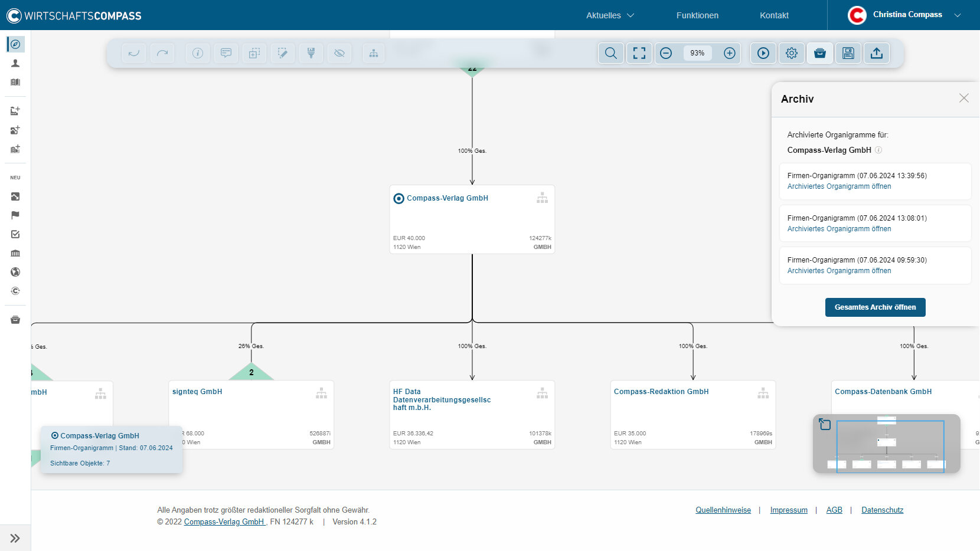
Task: Click the Compass-Datenbank GmbH node title
Action: pyautogui.click(x=883, y=392)
